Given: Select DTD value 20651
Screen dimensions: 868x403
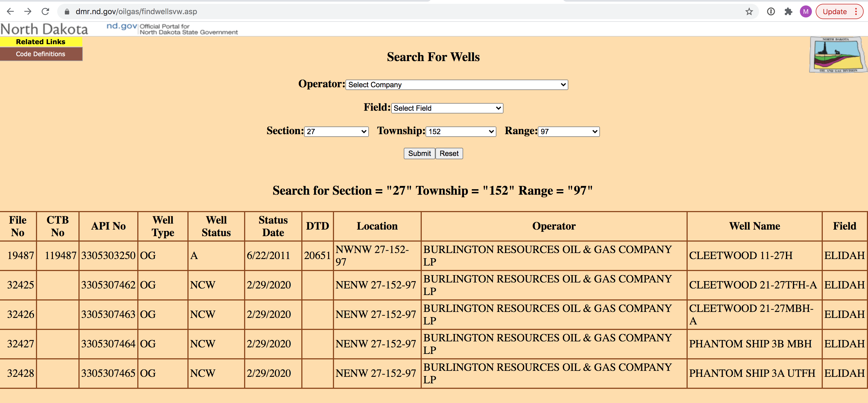Looking at the screenshot, I should pyautogui.click(x=317, y=256).
